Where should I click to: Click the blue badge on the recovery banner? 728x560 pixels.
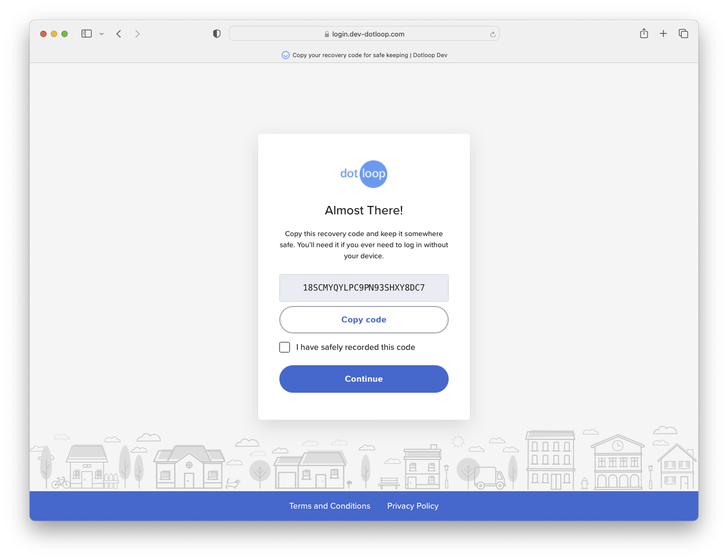click(285, 55)
